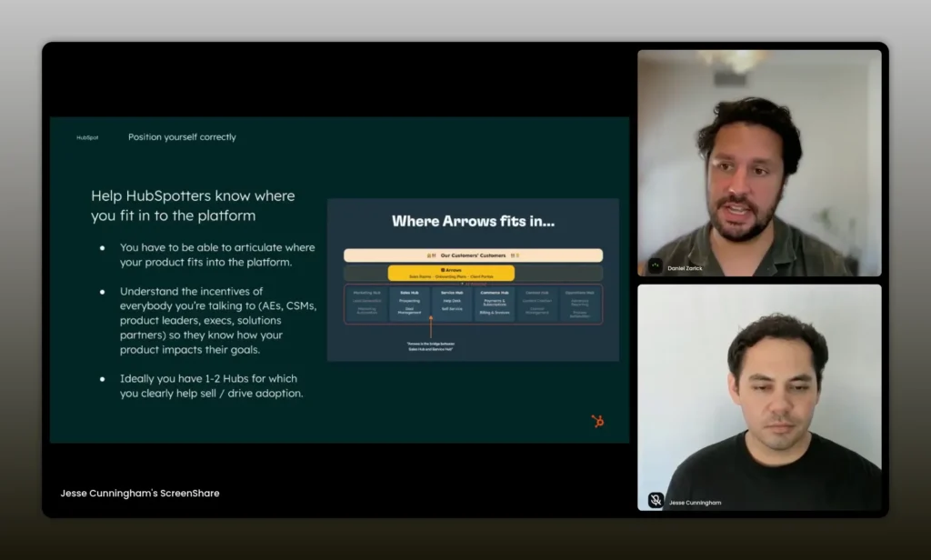Image resolution: width=931 pixels, height=560 pixels.
Task: Click the Jesse Cunningham's ScreenShare label
Action: point(140,494)
